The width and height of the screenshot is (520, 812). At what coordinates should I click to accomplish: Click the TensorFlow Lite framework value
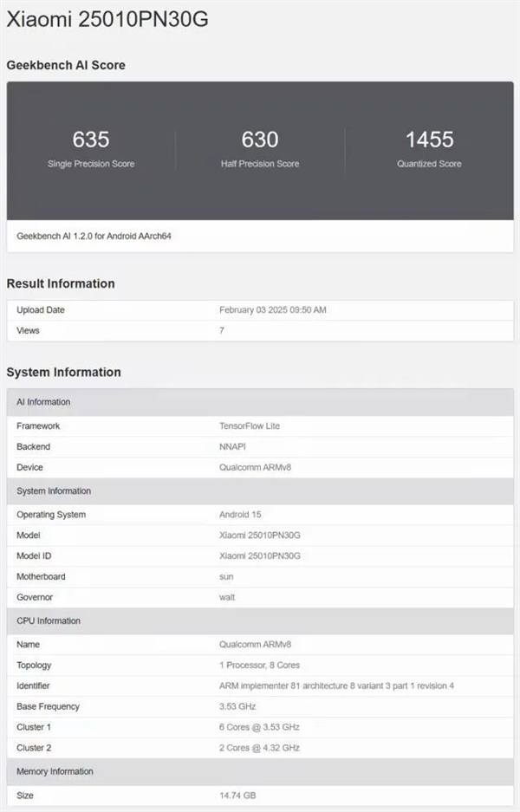point(250,426)
